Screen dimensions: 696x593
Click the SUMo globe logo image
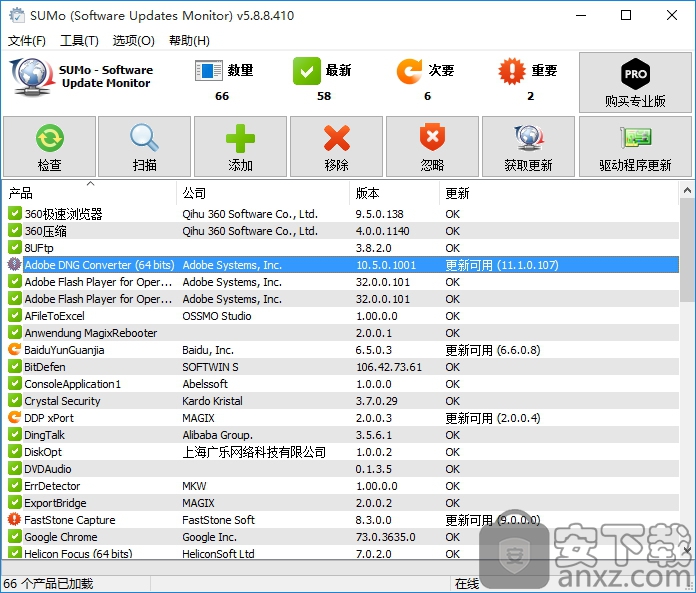(31, 77)
